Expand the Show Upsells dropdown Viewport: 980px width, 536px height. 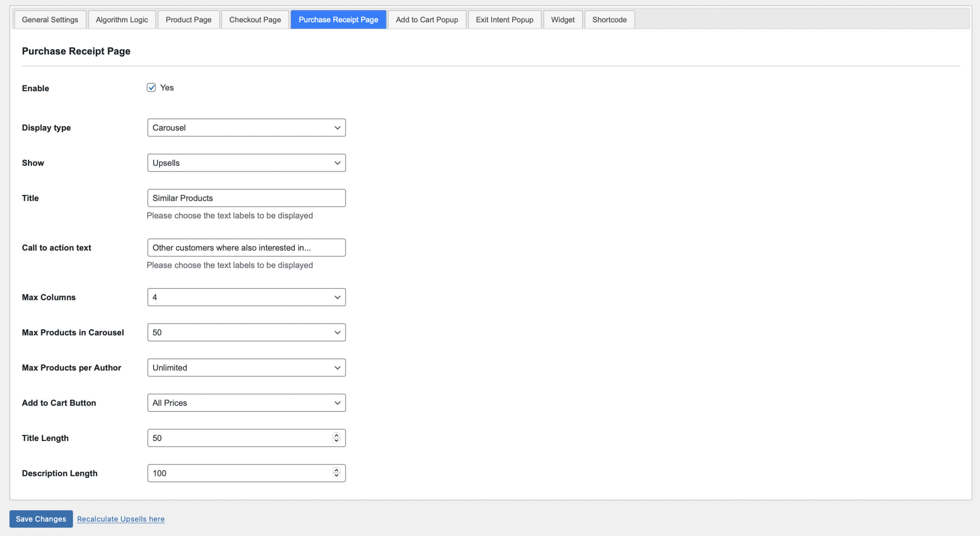tap(247, 163)
